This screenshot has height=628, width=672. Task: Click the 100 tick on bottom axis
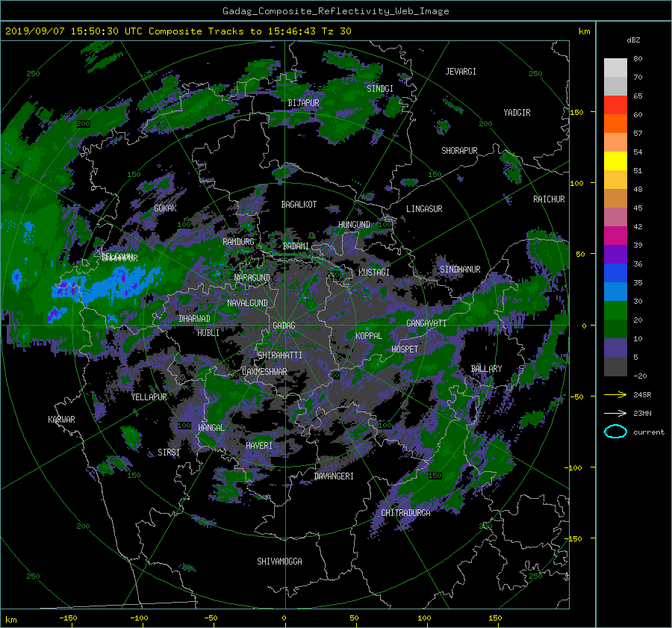(x=424, y=618)
